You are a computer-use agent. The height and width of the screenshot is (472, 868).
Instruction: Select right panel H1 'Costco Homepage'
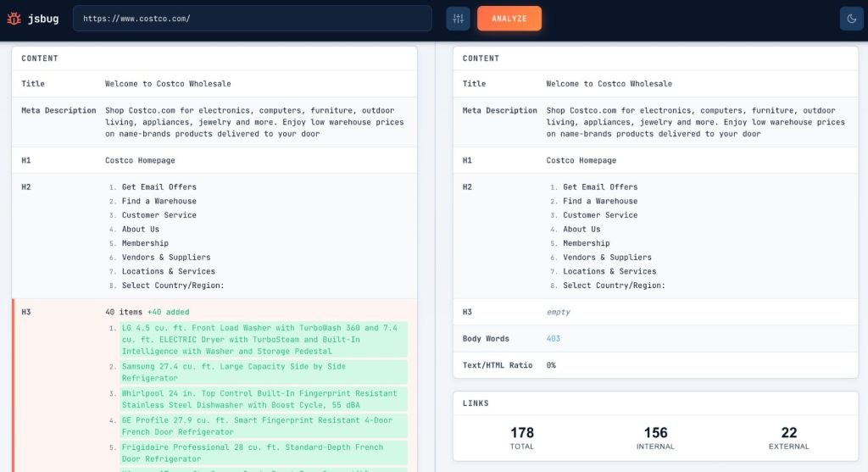coord(581,160)
